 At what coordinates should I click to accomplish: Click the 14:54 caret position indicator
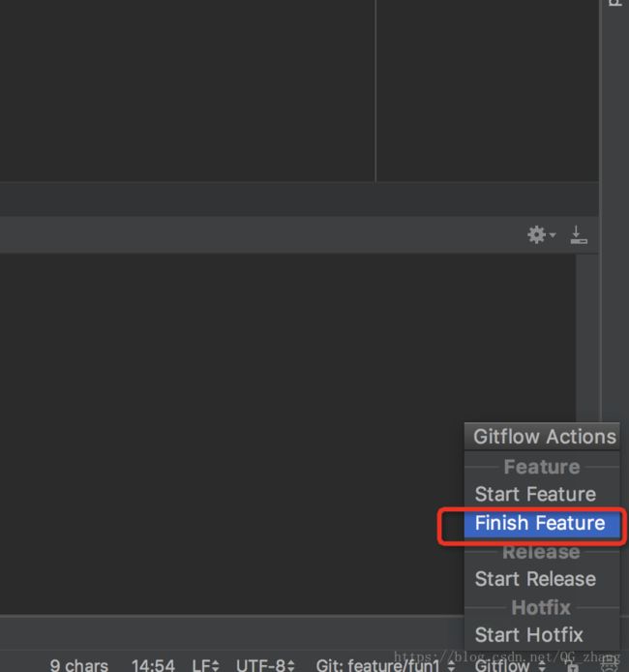tap(153, 665)
